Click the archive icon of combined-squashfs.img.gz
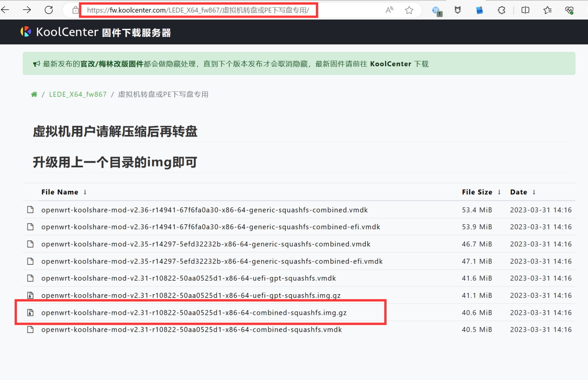Image resolution: width=588 pixels, height=380 pixels. pyautogui.click(x=31, y=312)
